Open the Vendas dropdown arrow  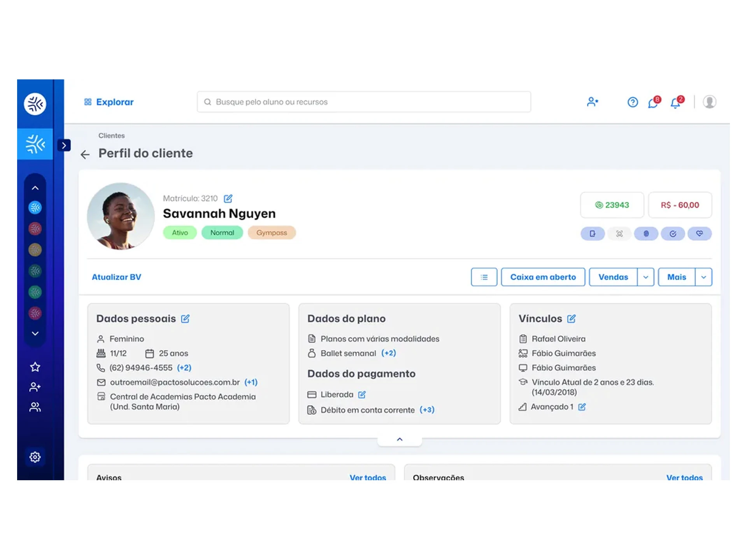(x=646, y=277)
